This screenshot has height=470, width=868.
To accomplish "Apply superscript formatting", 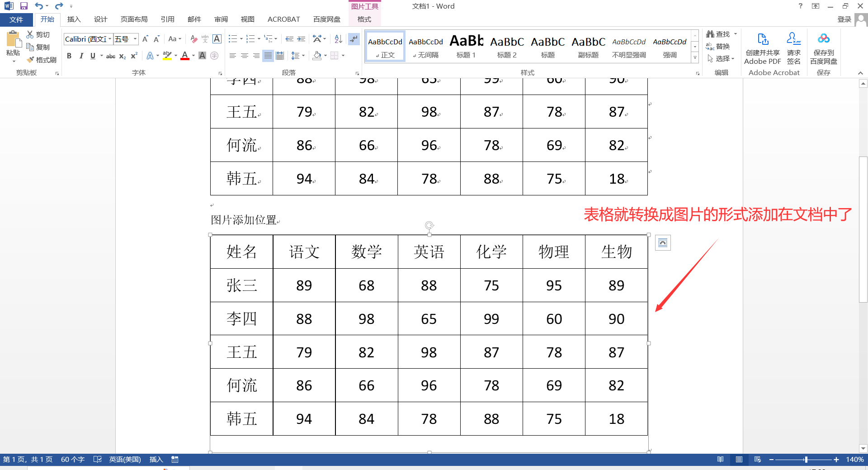I will 134,56.
